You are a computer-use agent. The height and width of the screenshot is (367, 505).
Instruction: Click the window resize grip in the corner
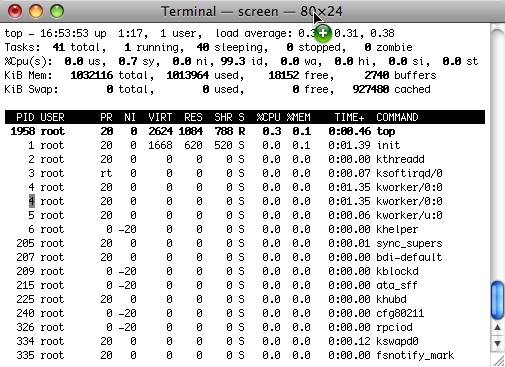(x=498, y=360)
